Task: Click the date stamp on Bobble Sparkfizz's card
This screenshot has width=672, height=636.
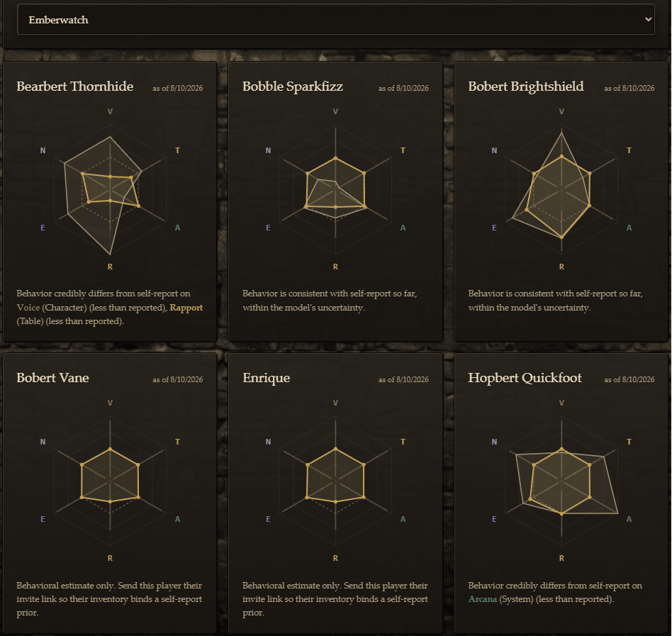Action: [403, 89]
